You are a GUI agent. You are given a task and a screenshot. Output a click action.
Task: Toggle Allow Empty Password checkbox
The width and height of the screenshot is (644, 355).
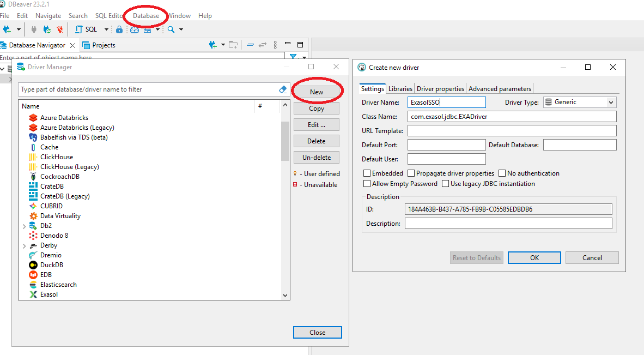pos(367,184)
